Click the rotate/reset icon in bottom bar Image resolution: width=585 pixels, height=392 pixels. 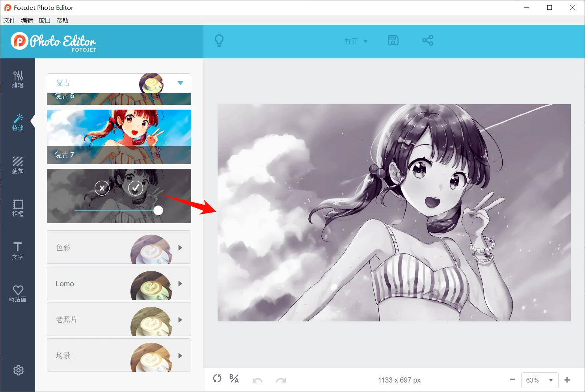click(x=217, y=379)
